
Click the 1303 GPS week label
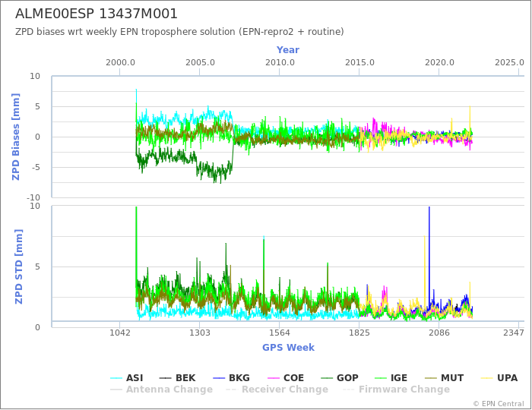[x=200, y=333]
